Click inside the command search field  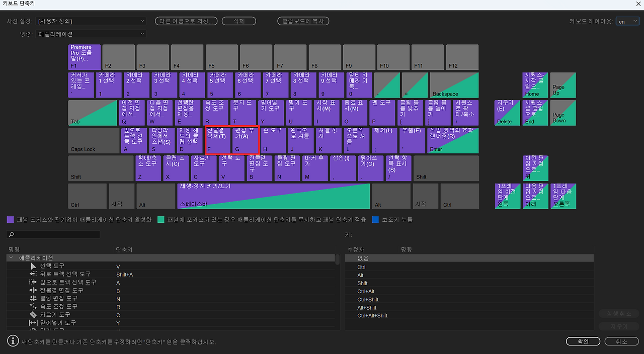point(53,234)
